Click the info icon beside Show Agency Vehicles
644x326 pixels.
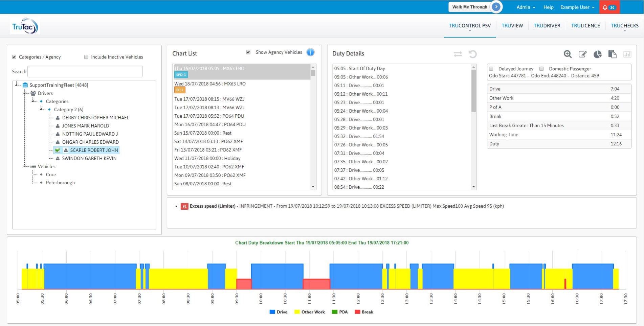[x=310, y=52]
